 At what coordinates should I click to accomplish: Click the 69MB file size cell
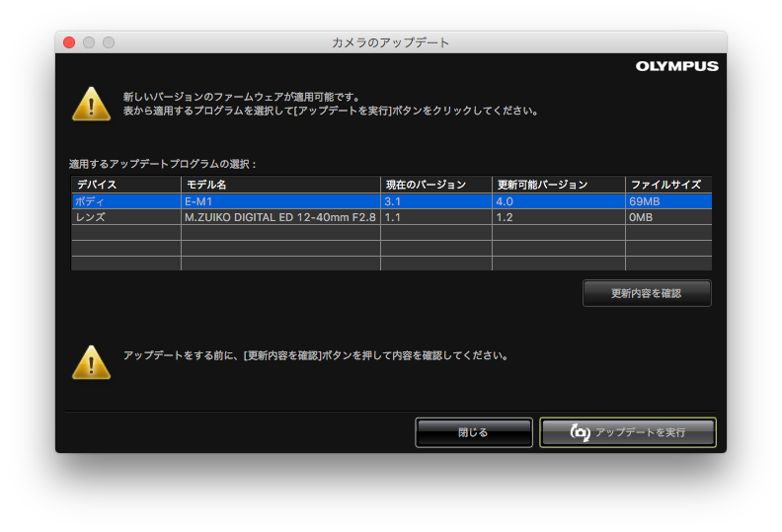pyautogui.click(x=668, y=201)
